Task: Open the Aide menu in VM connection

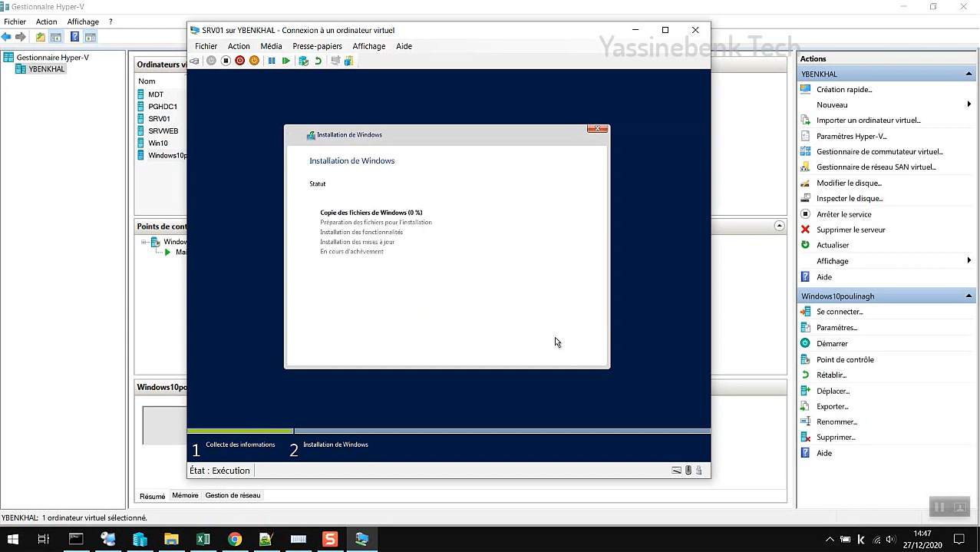Action: point(404,46)
